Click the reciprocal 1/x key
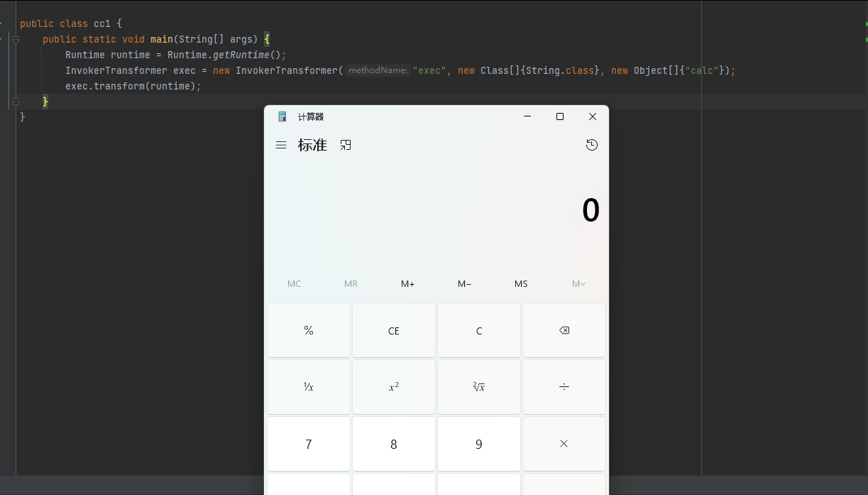 click(x=309, y=387)
